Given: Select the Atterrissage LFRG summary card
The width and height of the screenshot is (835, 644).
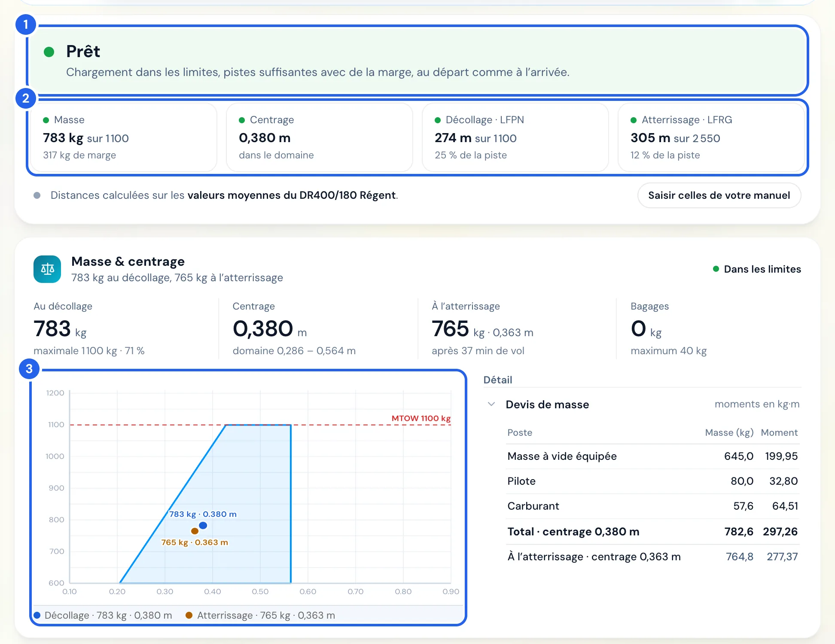Looking at the screenshot, I should 711,137.
